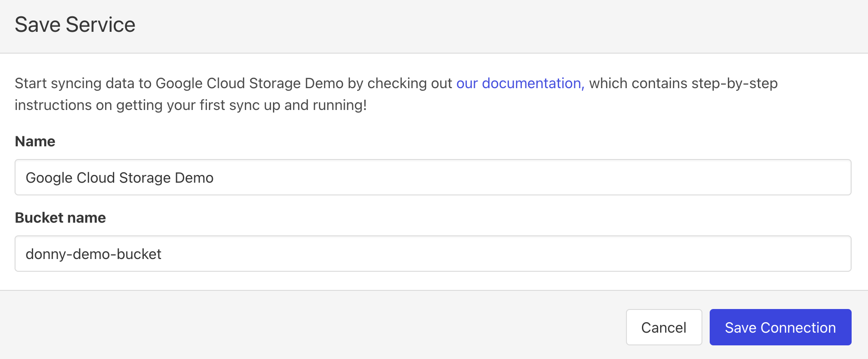Click the Save Connection button
Image resolution: width=868 pixels, height=359 pixels.
[780, 328]
